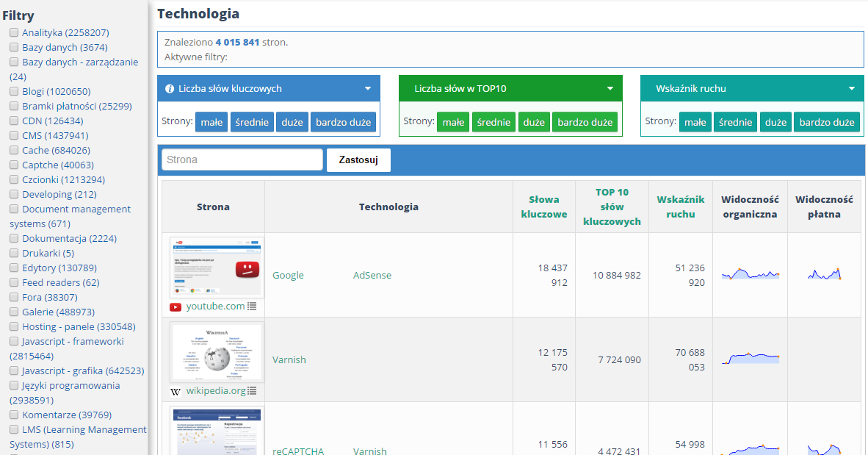Click the YouTube favicon next to youtube.com
The width and height of the screenshot is (868, 455).
[x=176, y=307]
